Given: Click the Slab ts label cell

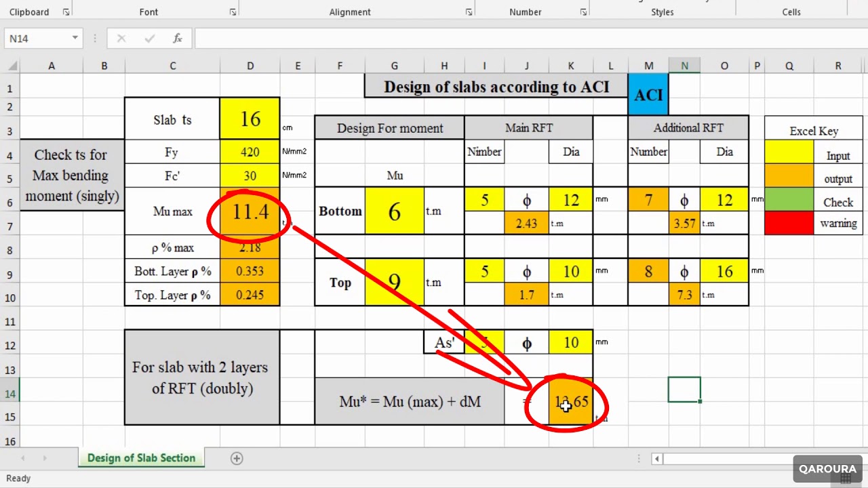Looking at the screenshot, I should (x=172, y=119).
